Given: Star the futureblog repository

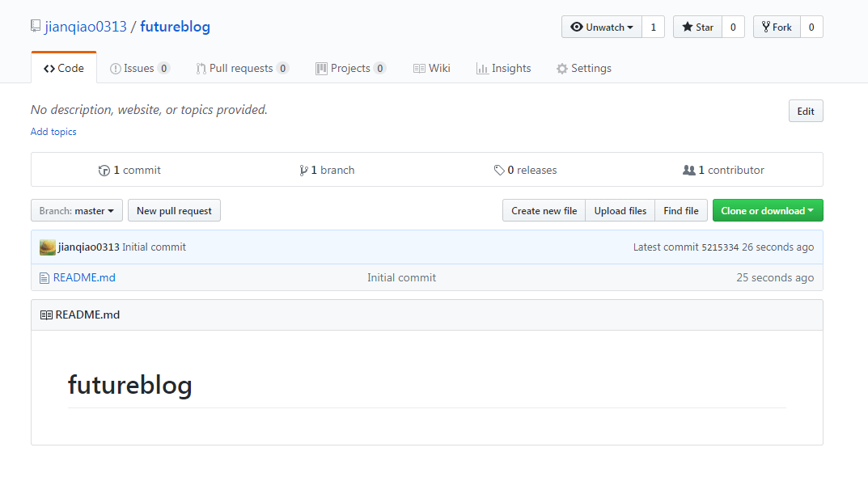Looking at the screenshot, I should coord(697,27).
